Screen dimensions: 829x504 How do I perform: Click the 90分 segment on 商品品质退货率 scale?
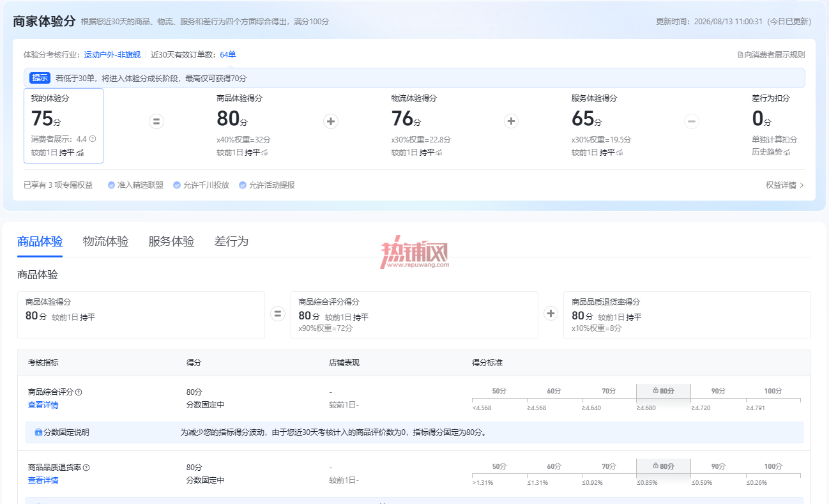tap(719, 466)
